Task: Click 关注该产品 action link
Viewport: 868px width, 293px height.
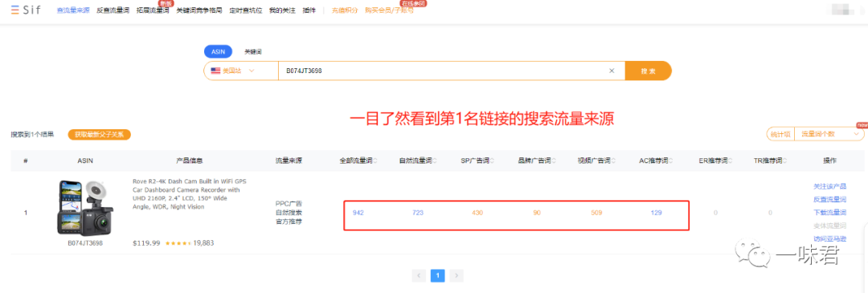Action: coord(829,186)
